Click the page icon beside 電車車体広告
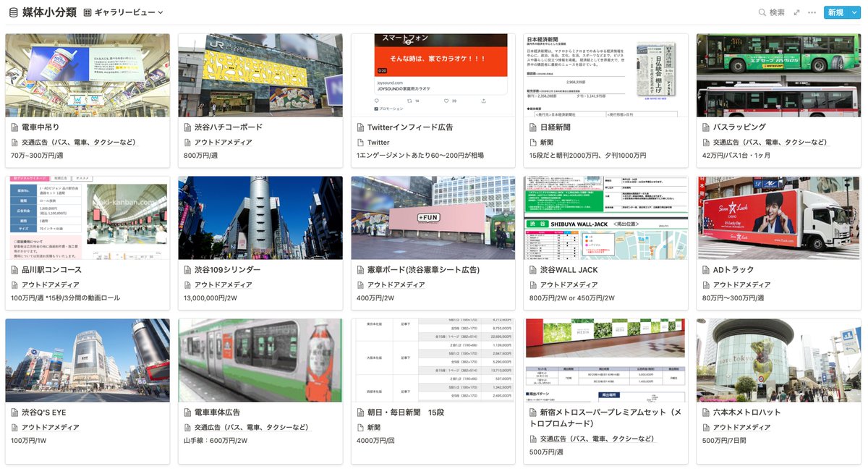The height and width of the screenshot is (469, 868). click(x=188, y=413)
